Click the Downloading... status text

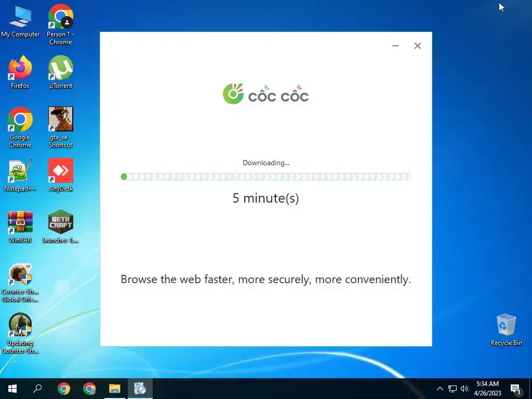click(265, 163)
